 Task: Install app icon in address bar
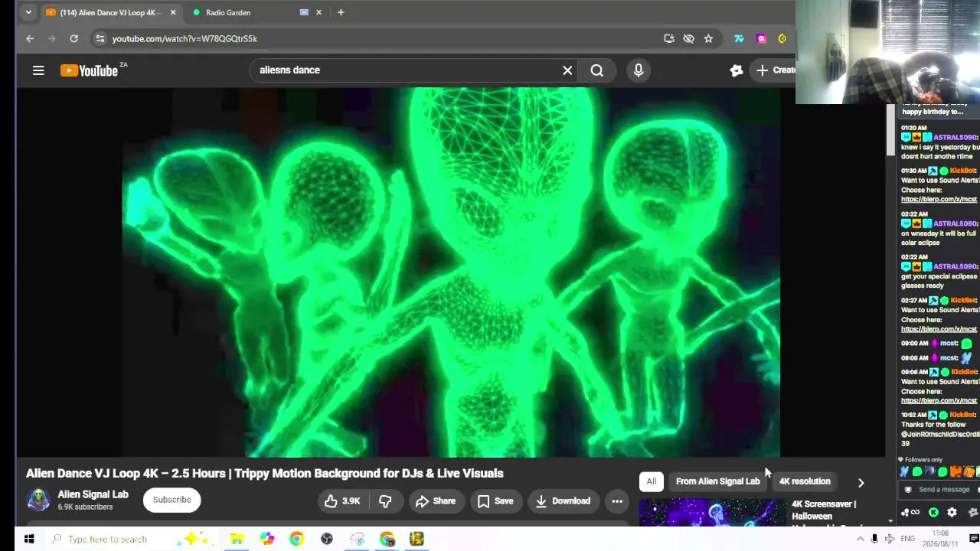pos(669,38)
